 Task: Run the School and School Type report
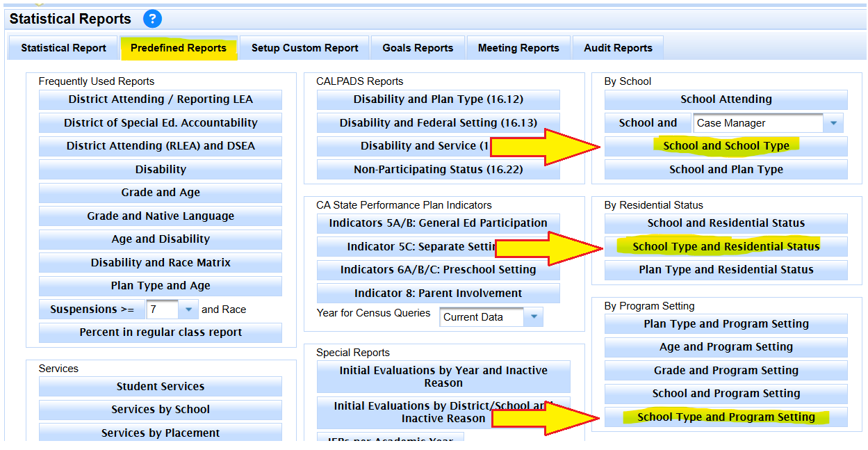[x=726, y=146]
